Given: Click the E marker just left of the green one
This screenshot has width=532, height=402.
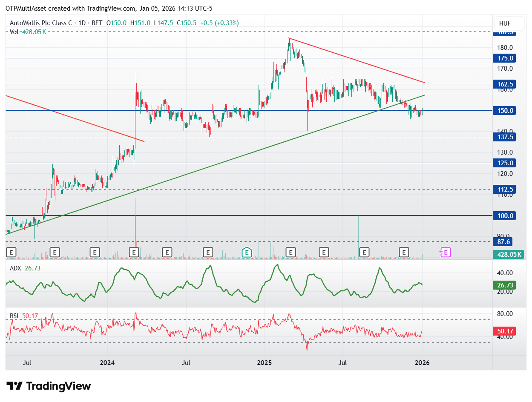Looking at the screenshot, I should pos(207,253).
